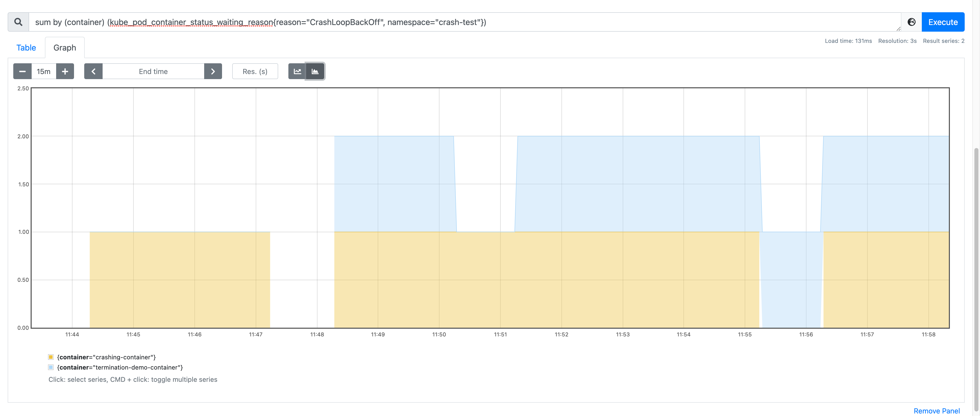Click the End time input field
The image size is (980, 416).
pyautogui.click(x=153, y=71)
